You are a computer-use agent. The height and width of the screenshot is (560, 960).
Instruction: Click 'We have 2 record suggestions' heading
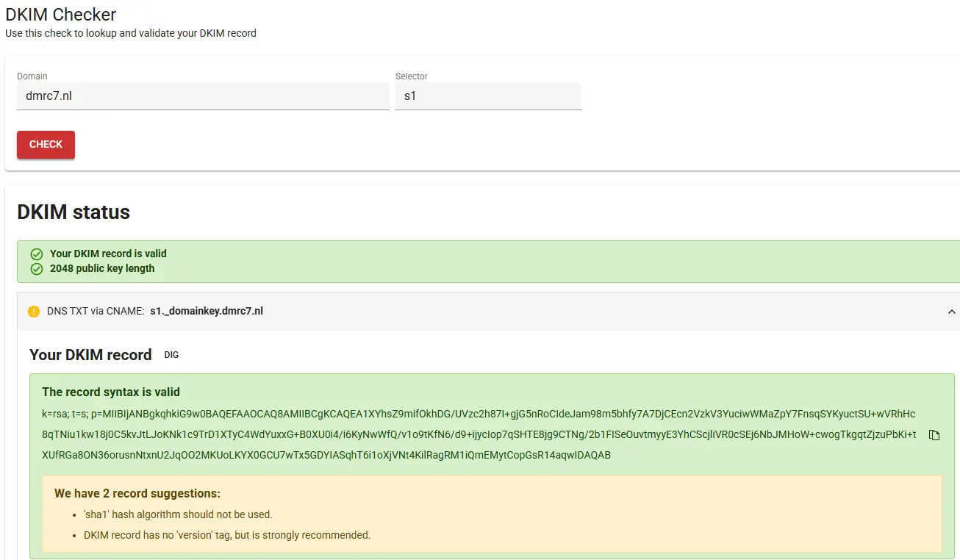pyautogui.click(x=137, y=494)
